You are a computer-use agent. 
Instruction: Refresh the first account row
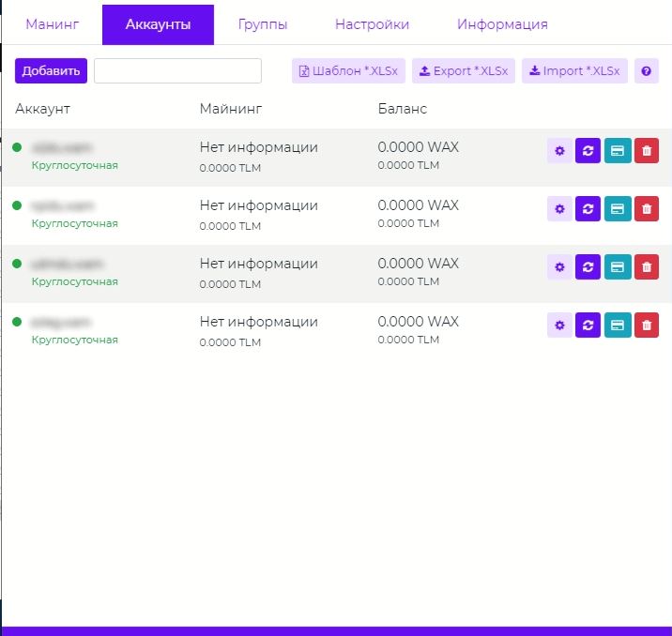[588, 151]
